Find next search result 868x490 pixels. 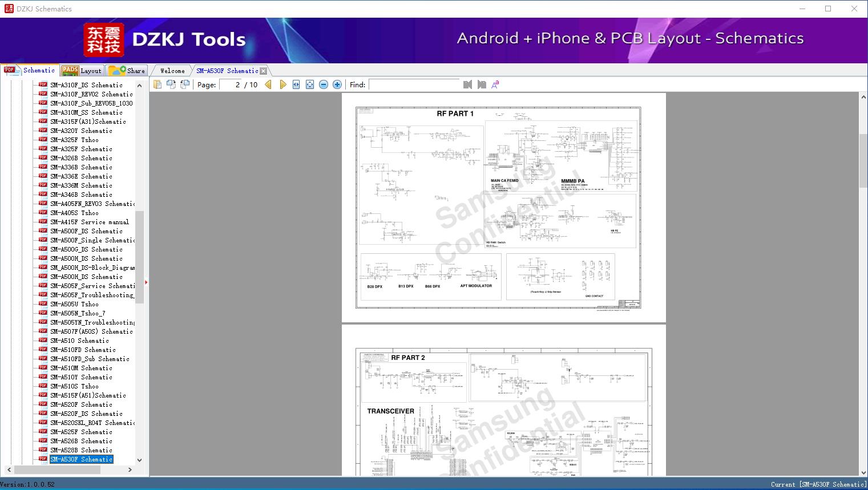pyautogui.click(x=482, y=84)
